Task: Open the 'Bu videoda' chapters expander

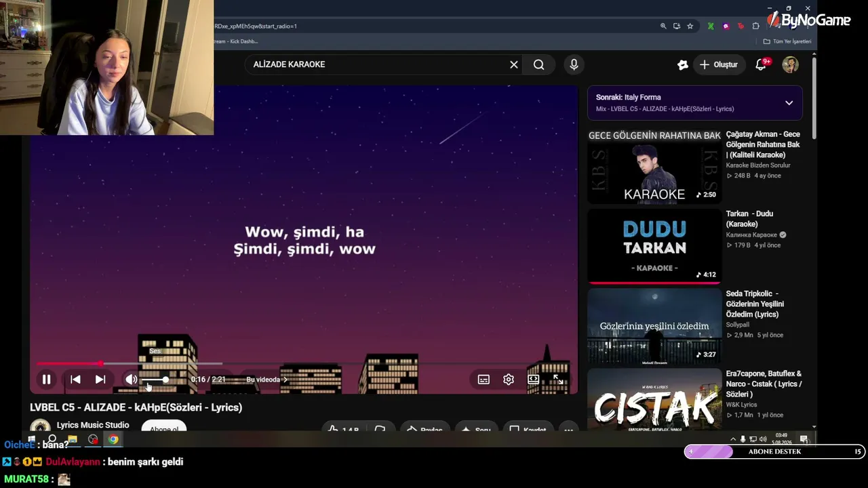Action: [x=267, y=380]
